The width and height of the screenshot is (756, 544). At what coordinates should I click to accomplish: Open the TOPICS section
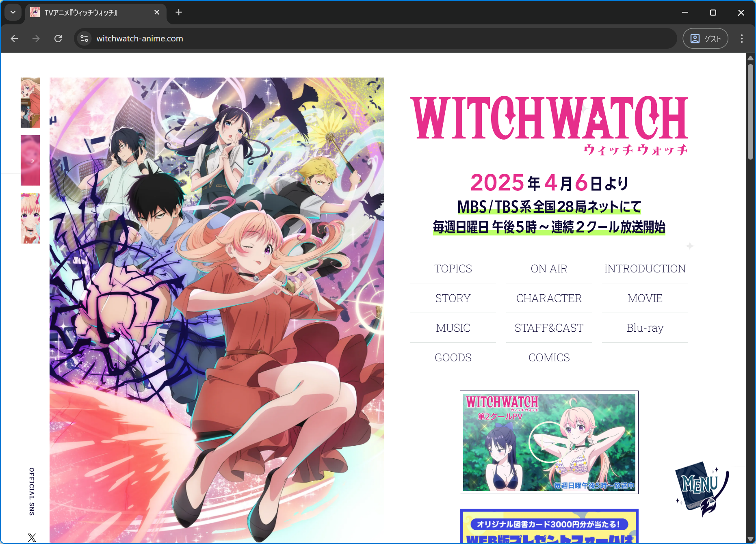point(453,269)
